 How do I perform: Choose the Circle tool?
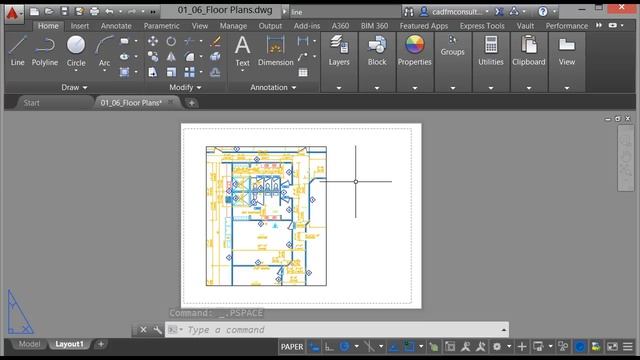click(x=76, y=51)
